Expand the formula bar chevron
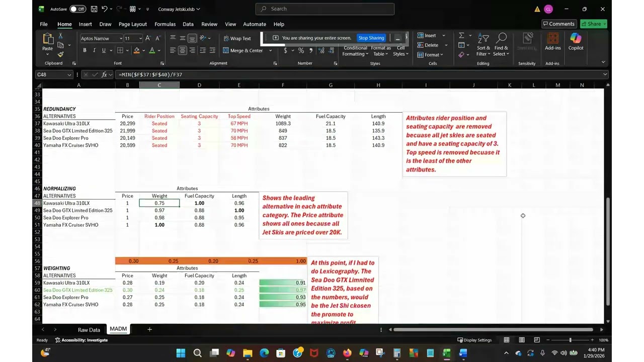This screenshot has width=644, height=362. click(x=605, y=74)
